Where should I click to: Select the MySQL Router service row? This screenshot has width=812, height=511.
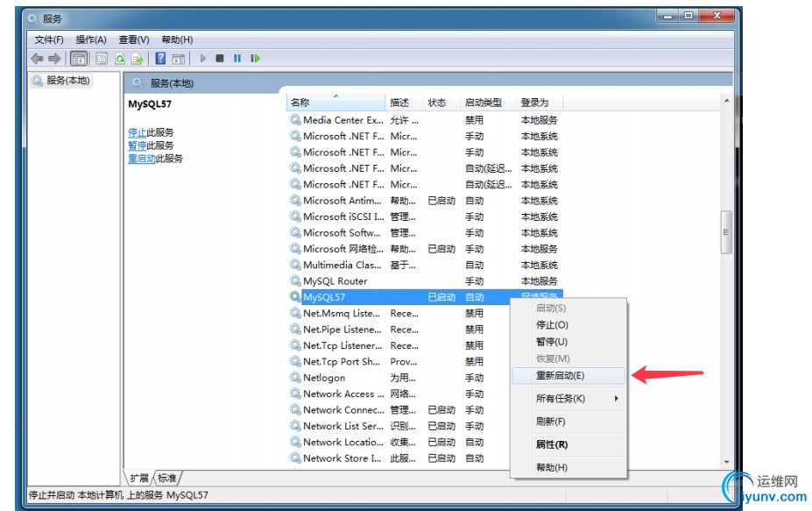click(x=425, y=280)
